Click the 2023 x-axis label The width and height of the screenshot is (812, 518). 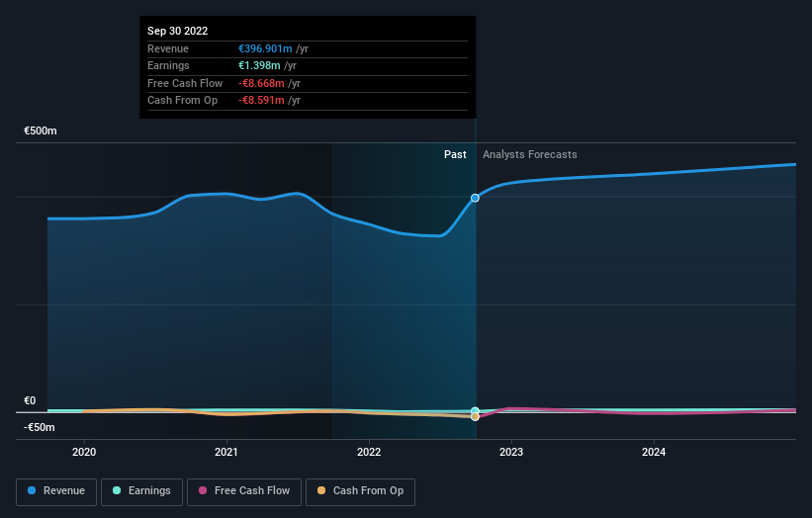511,453
